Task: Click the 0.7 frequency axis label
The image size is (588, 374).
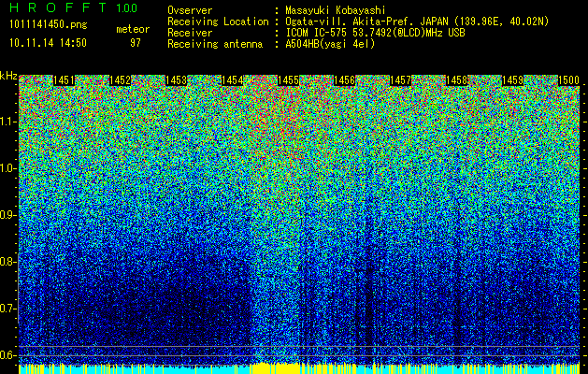Action: tap(7, 309)
